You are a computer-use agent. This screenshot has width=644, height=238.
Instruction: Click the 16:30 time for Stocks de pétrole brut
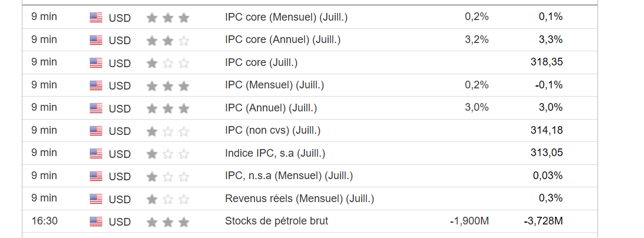44,221
